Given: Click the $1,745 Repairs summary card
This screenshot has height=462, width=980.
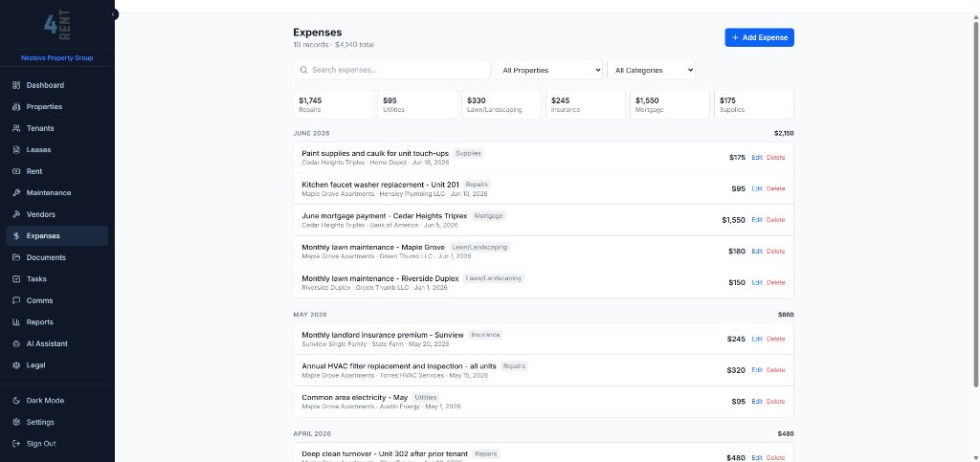Looking at the screenshot, I should point(333,104).
